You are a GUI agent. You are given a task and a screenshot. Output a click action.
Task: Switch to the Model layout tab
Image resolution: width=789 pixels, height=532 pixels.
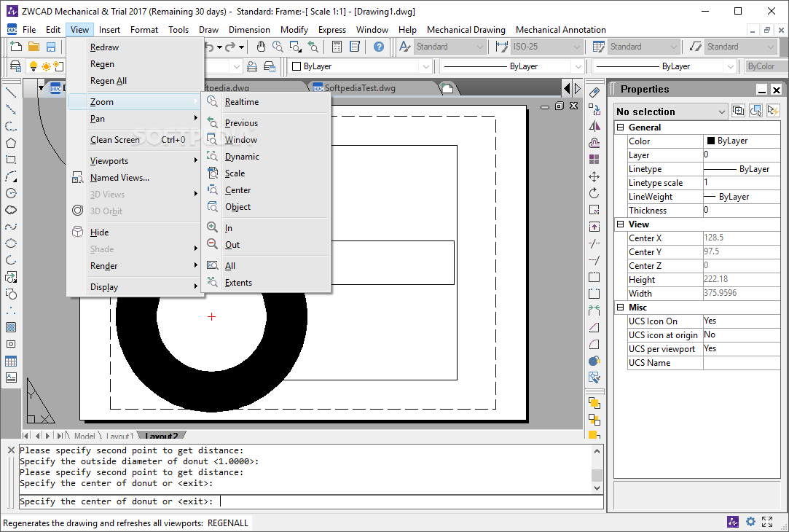point(84,436)
